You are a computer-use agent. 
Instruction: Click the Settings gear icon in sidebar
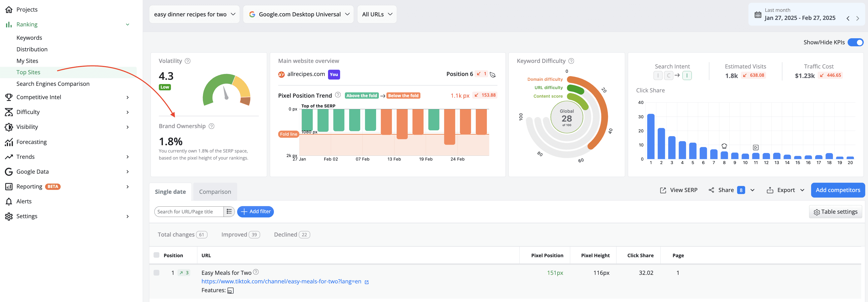pyautogui.click(x=9, y=216)
